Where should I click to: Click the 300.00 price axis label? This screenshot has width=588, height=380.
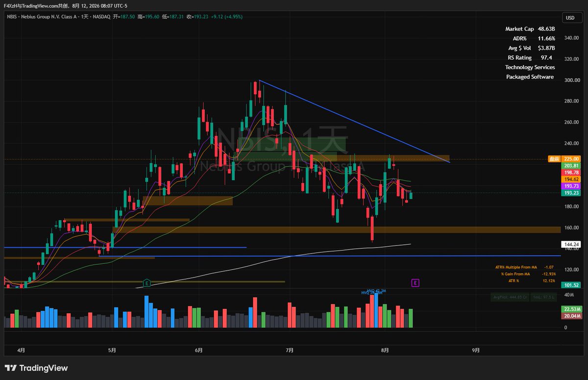(572, 80)
